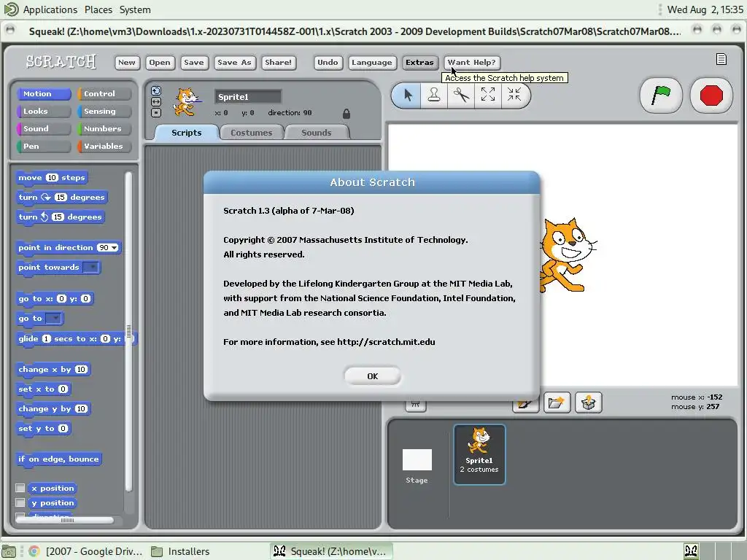Open the point in direction 90 dropdown
This screenshot has height=560, width=747.
(x=115, y=248)
